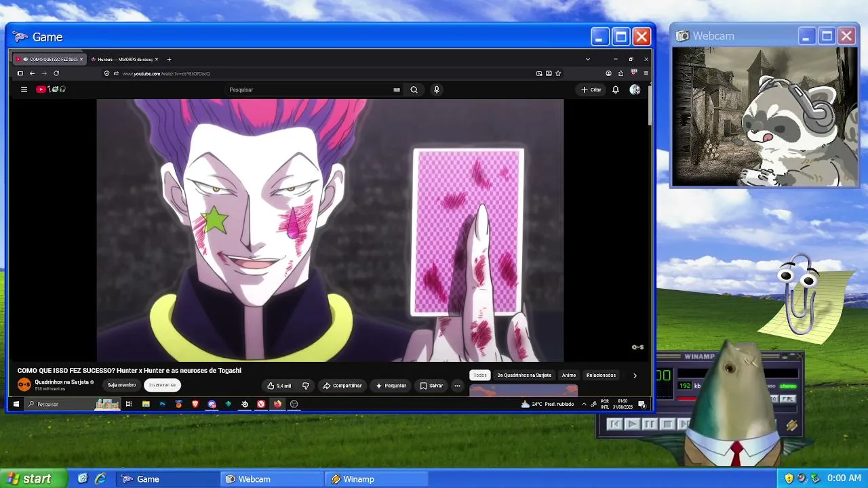Open the browser application menu
Viewport: 868px width, 488px height.
click(x=646, y=73)
